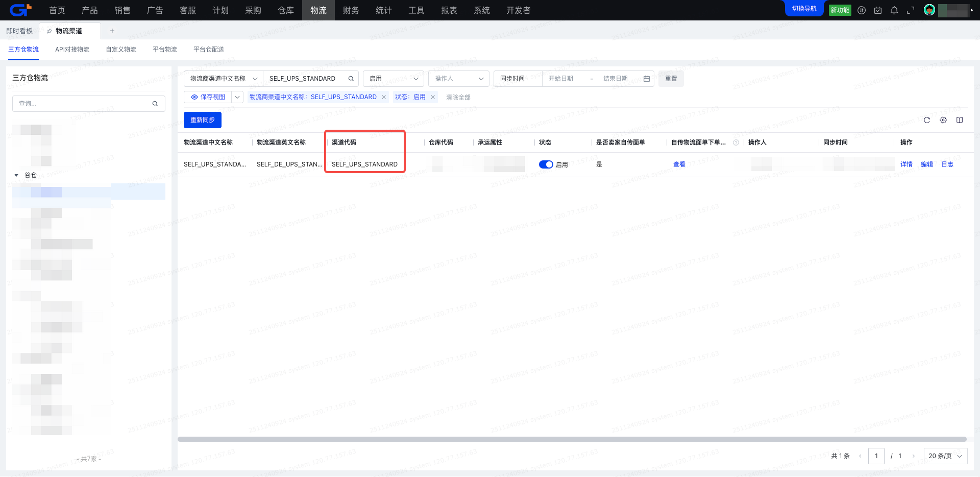980x477 pixels.
Task: Click the sidebar 查询 search field
Action: tap(89, 104)
